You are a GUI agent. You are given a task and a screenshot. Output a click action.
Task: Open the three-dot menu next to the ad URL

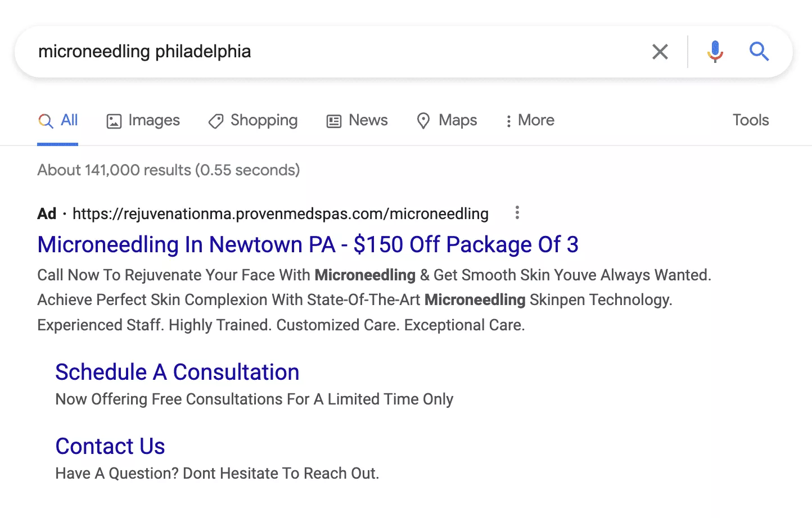517,213
